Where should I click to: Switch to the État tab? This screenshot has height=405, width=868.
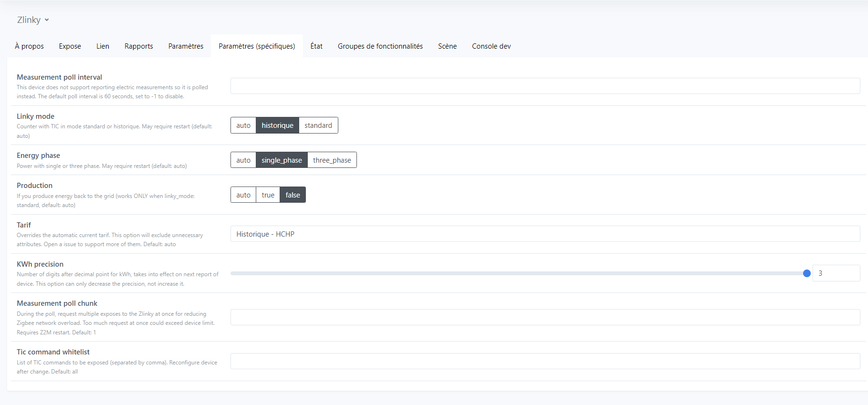click(x=316, y=46)
